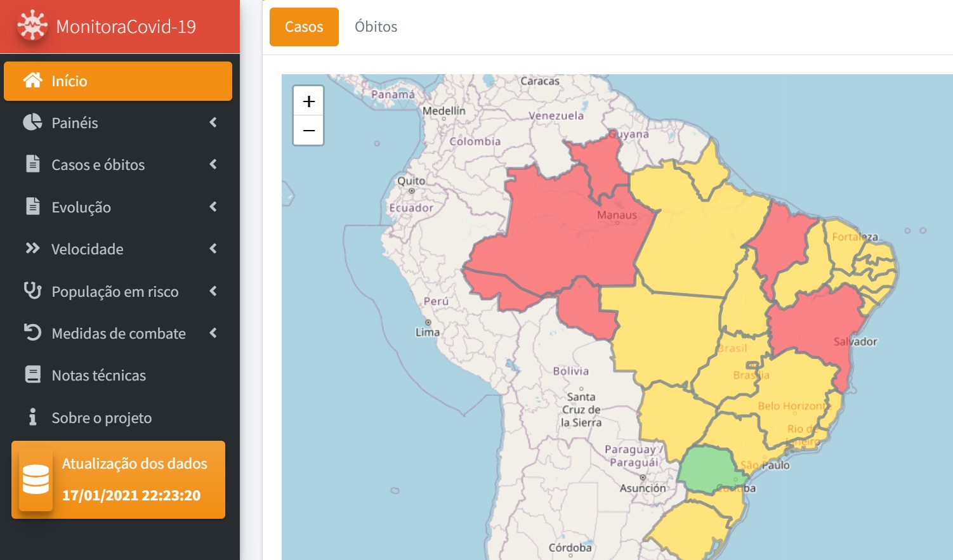Click the Lima city label on map
953x560 pixels.
point(427,332)
